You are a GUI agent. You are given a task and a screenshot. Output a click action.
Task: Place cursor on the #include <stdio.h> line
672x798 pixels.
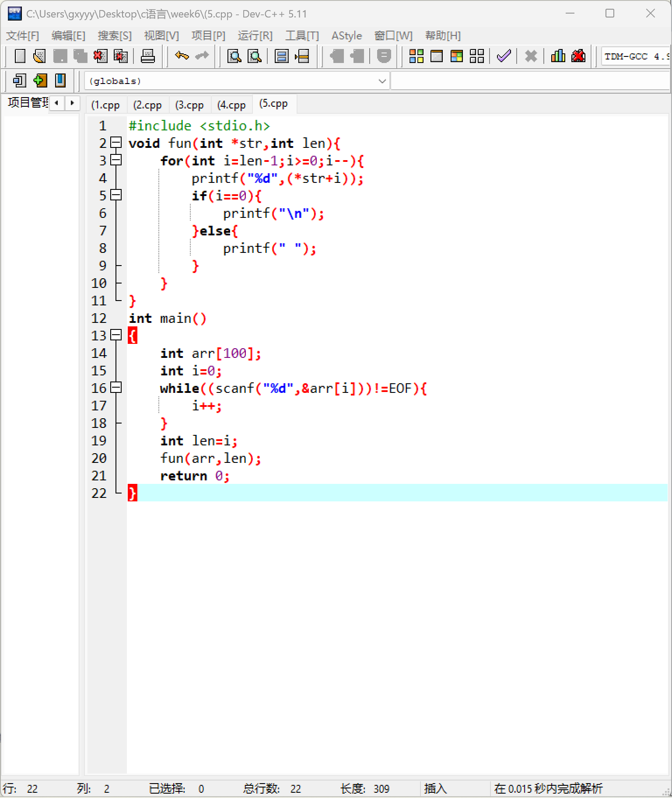click(199, 126)
